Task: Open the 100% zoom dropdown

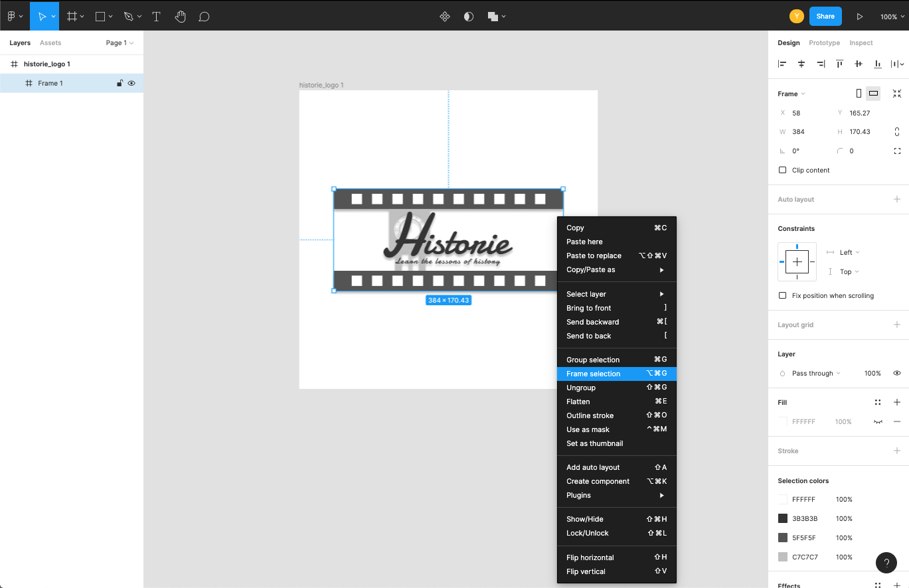Action: [x=892, y=17]
